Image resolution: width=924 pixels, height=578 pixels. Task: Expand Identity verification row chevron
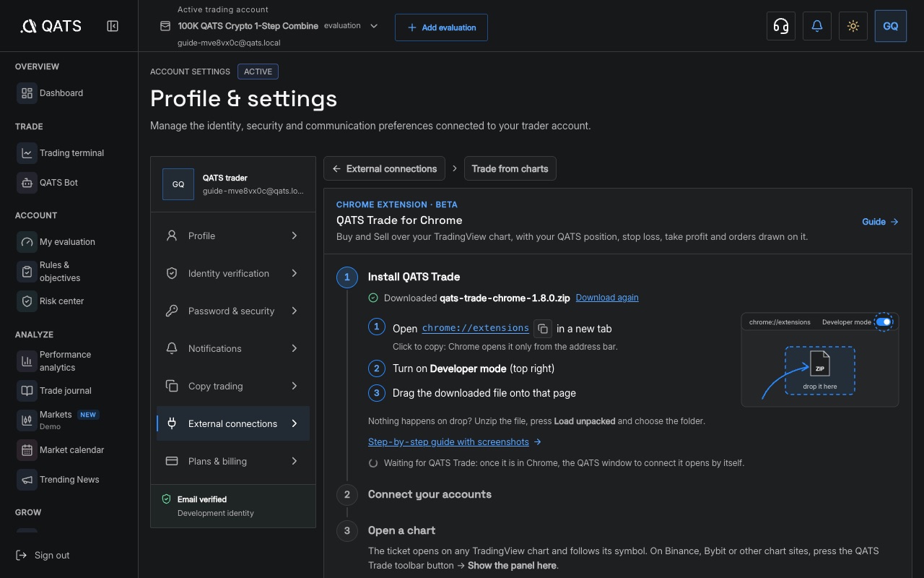295,273
